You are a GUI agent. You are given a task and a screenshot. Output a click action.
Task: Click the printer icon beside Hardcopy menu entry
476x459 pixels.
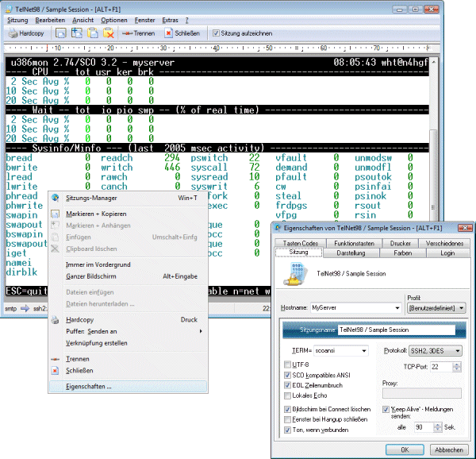pos(55,320)
